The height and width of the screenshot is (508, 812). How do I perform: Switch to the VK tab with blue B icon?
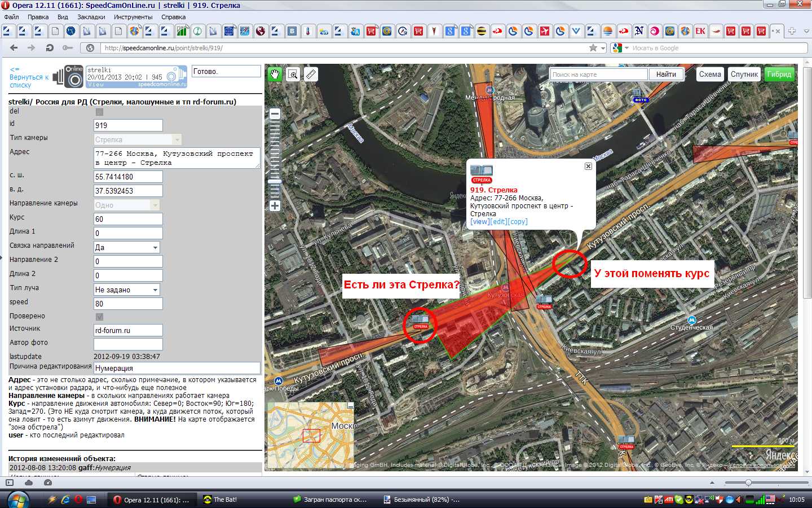click(x=292, y=31)
